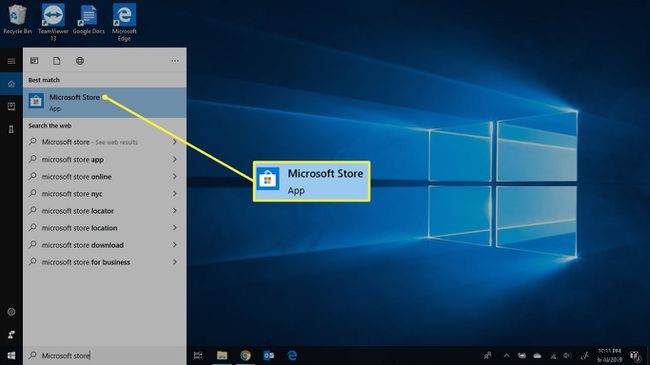This screenshot has width=650, height=365.
Task: Click the Microsoft Store shopping bag icon
Action: click(x=36, y=101)
